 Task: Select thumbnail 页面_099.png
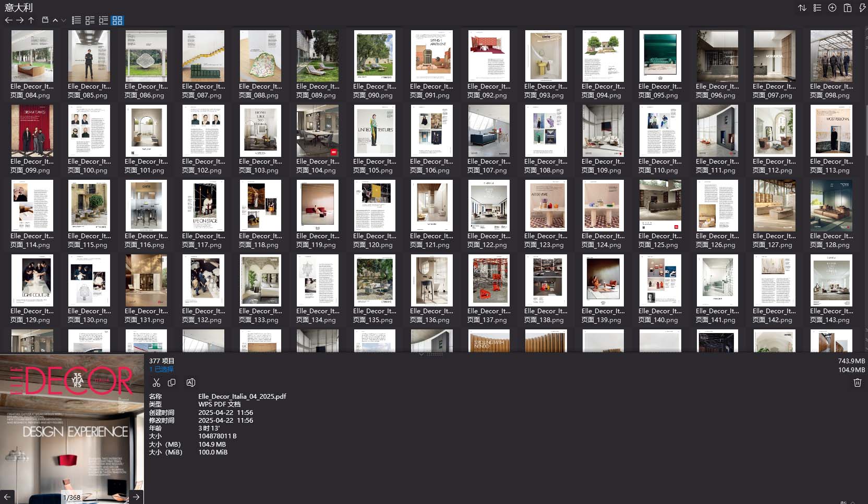pyautogui.click(x=32, y=131)
